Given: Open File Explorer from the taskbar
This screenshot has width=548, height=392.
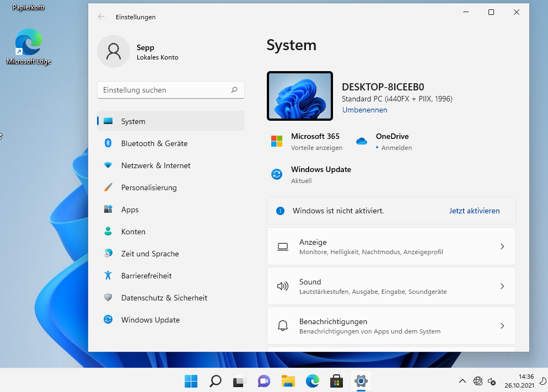Looking at the screenshot, I should tap(288, 381).
